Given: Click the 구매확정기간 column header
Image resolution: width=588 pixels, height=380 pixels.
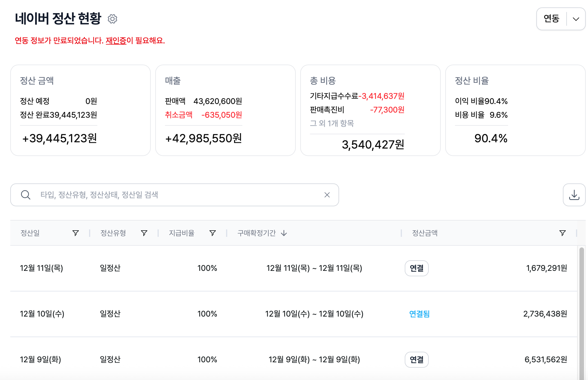Looking at the screenshot, I should [x=256, y=233].
